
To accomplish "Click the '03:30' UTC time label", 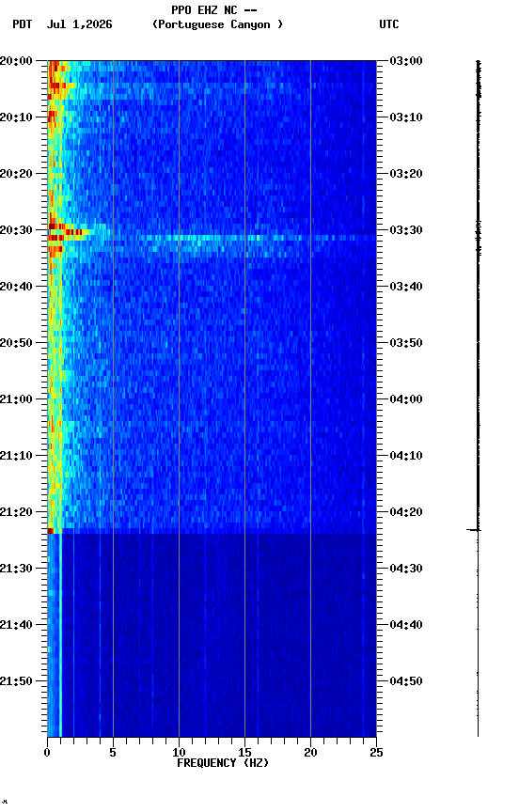I will pyautogui.click(x=406, y=230).
